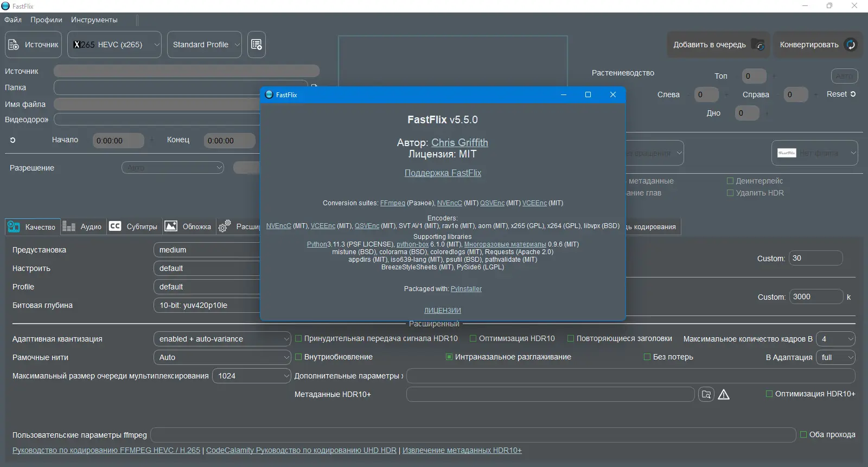
Task: Open the FFmpeg link in About dialog
Action: (x=393, y=203)
